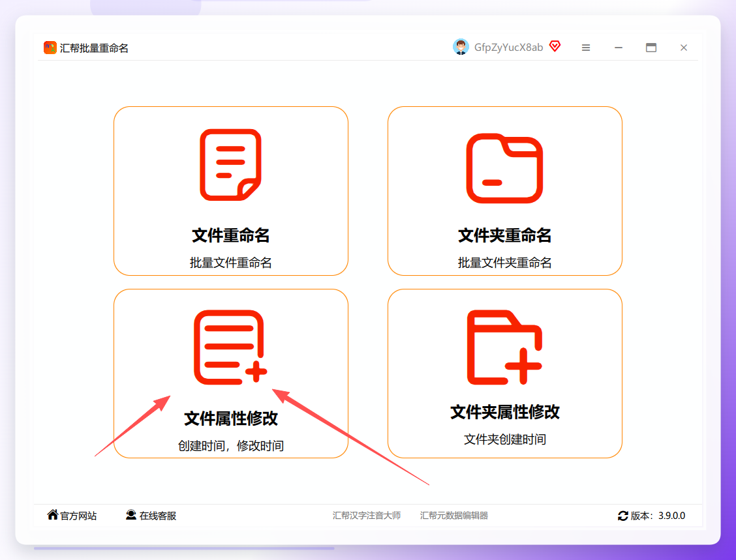Click the 文件属性修改 heading
This screenshot has height=560, width=736.
click(230, 419)
